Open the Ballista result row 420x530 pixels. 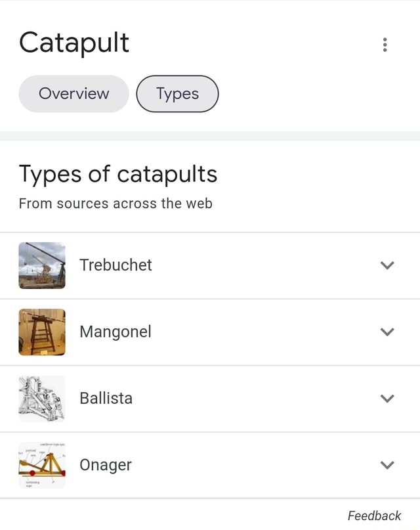[x=197, y=398]
